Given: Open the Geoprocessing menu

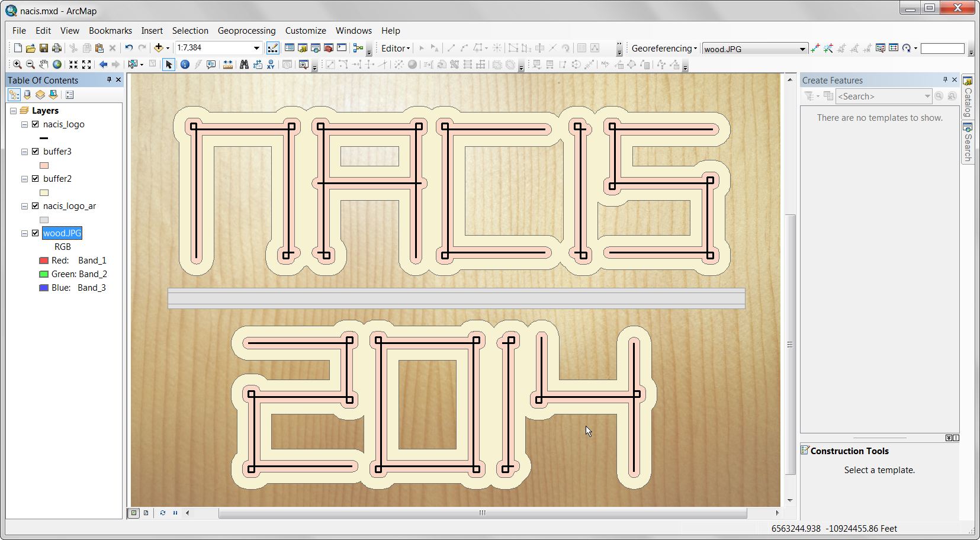Looking at the screenshot, I should tap(246, 31).
